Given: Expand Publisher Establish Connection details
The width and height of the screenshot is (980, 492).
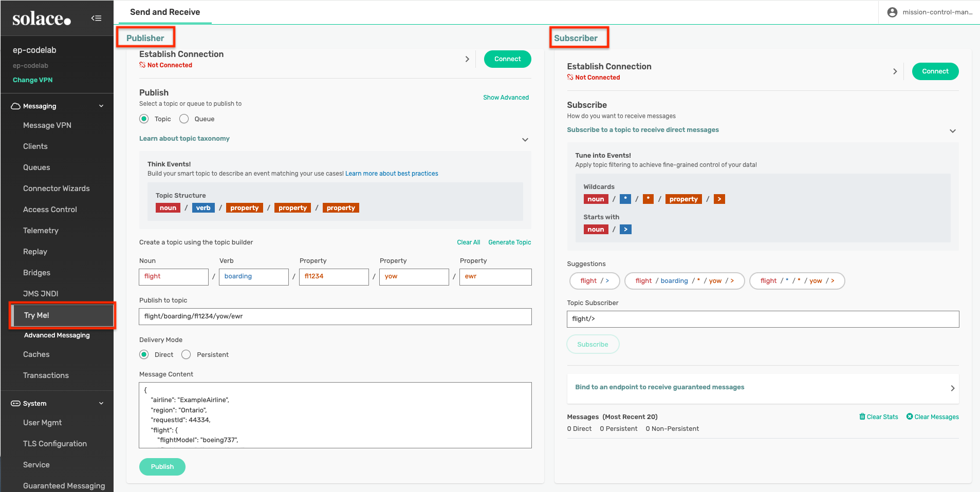Looking at the screenshot, I should 467,59.
